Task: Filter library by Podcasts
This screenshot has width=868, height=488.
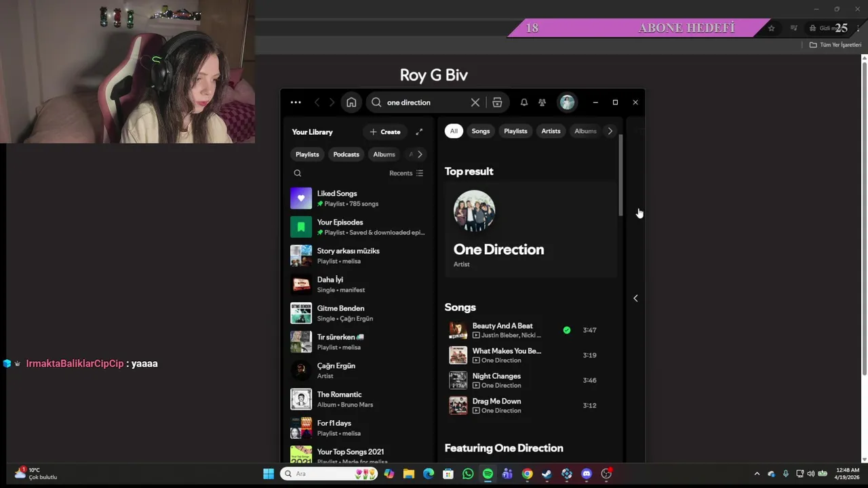Action: point(346,154)
